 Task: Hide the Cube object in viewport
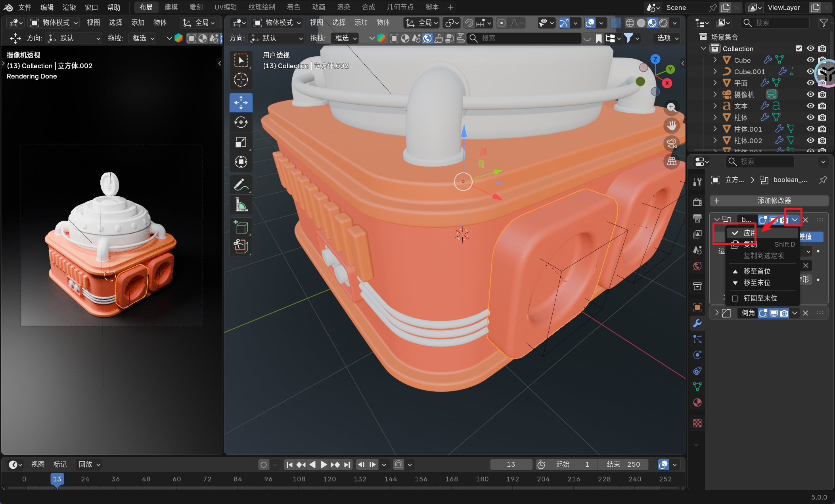[810, 60]
